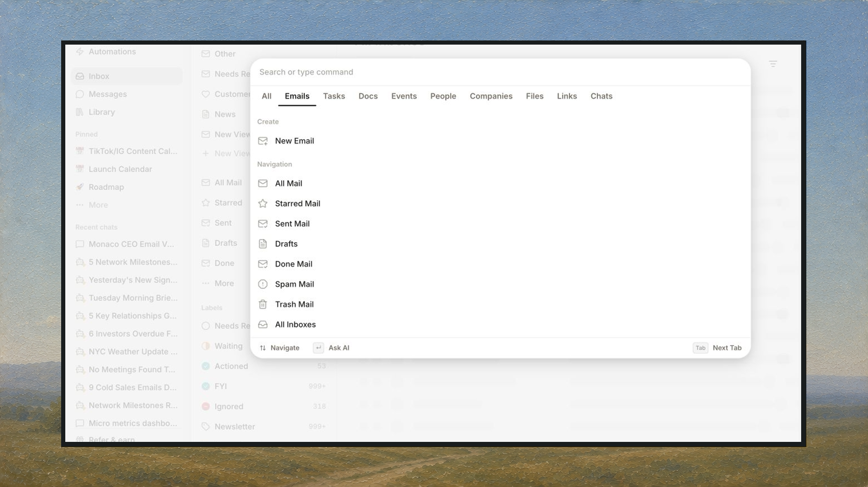Click the Spam Mail warning icon
This screenshot has width=868, height=487.
coord(263,284)
